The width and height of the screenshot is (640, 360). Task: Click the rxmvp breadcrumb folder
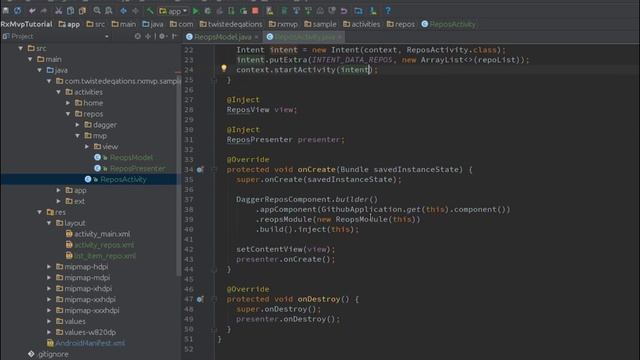(x=283, y=24)
